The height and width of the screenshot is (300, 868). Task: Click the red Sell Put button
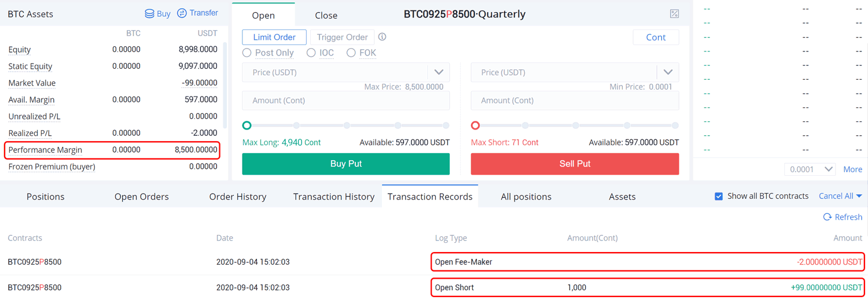point(575,164)
